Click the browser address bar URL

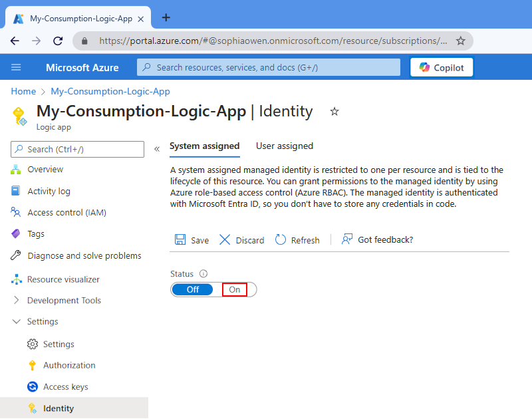(x=273, y=41)
